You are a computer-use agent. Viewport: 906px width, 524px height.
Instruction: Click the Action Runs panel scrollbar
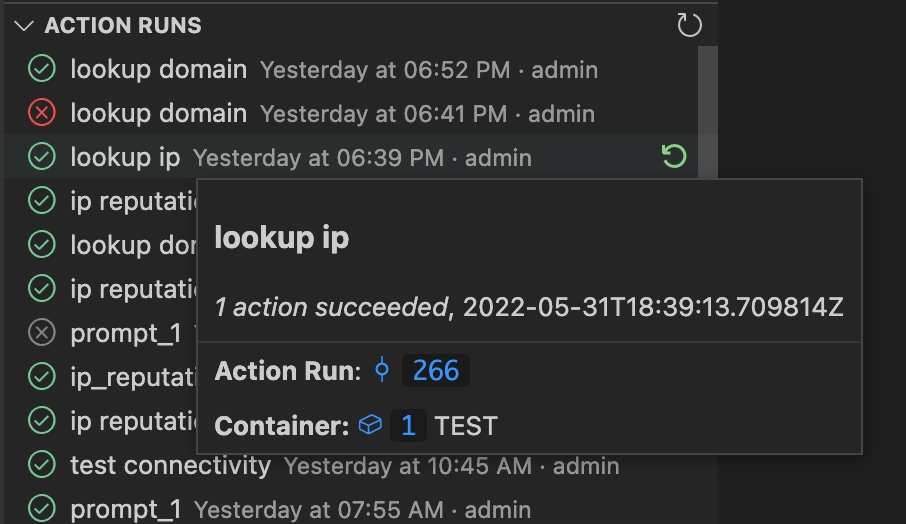707,110
